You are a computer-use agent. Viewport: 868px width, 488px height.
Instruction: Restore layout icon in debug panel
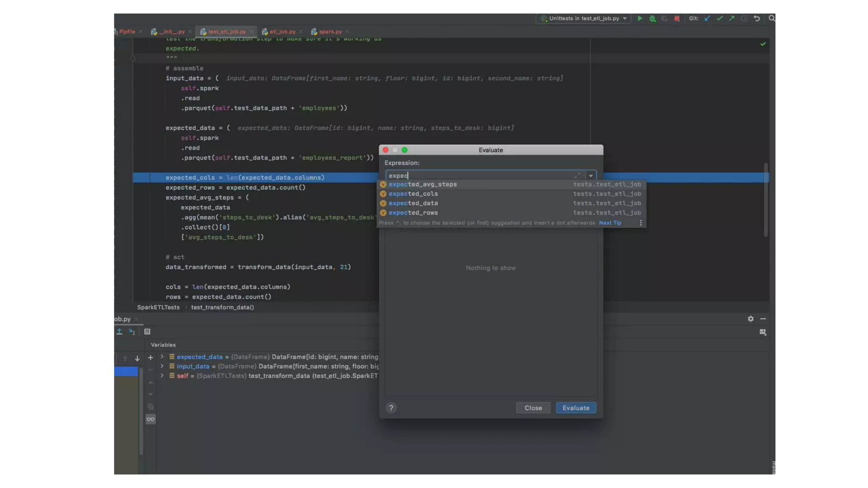763,332
